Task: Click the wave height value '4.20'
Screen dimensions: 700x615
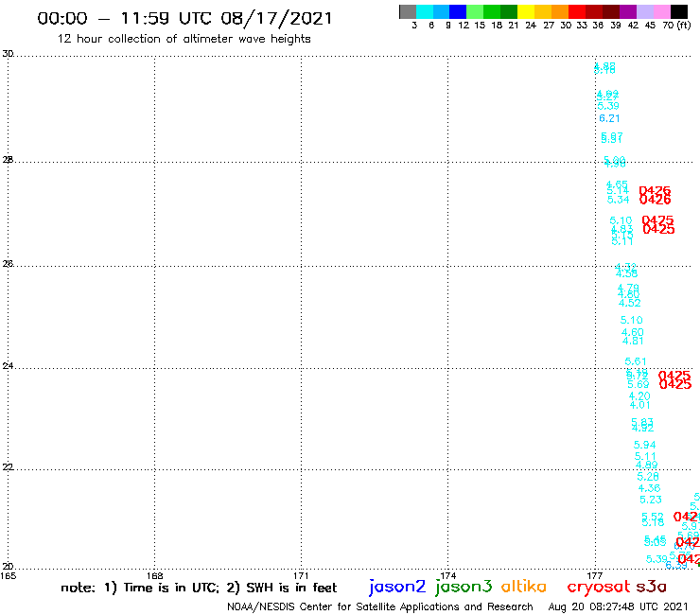Action: (639, 396)
